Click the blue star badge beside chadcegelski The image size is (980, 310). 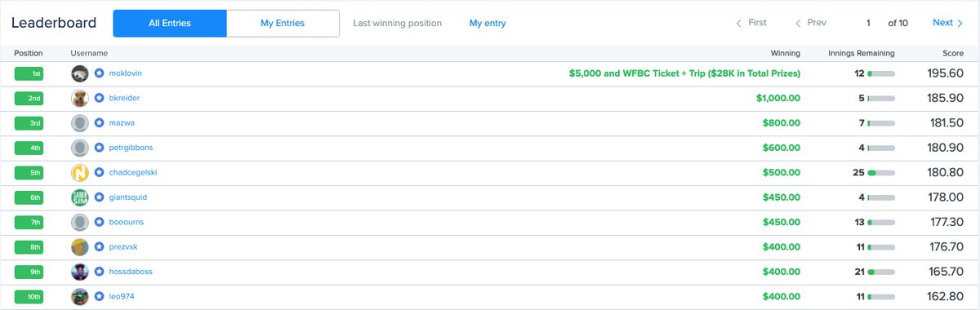tap(99, 173)
